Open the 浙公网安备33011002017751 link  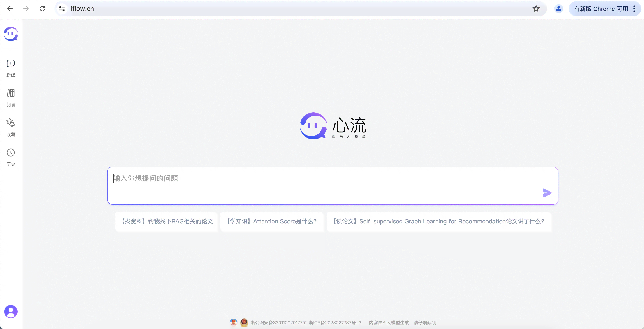278,323
